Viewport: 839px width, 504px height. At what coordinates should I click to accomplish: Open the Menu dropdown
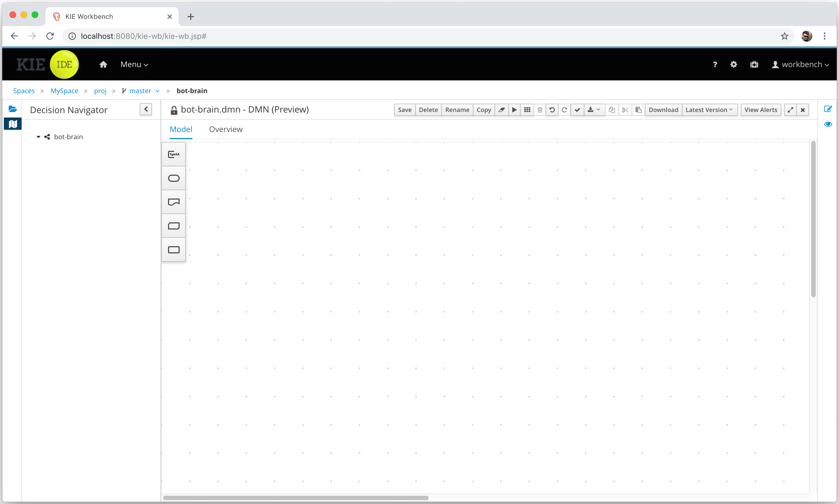pyautogui.click(x=134, y=64)
